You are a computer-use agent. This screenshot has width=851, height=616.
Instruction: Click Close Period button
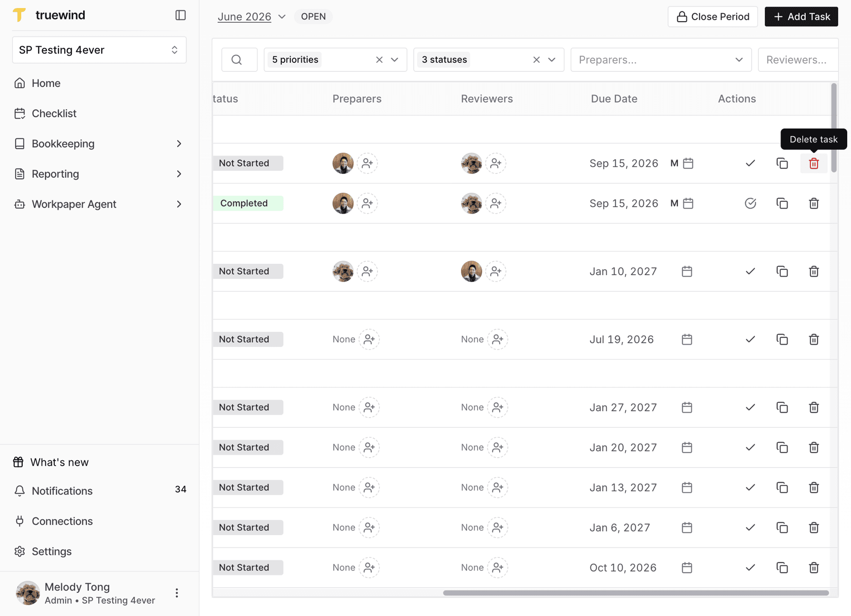click(712, 17)
